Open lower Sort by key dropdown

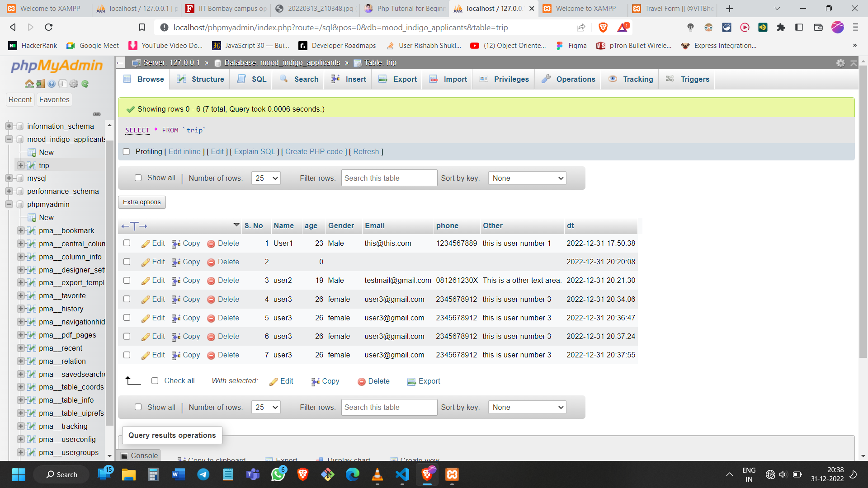[x=527, y=407]
